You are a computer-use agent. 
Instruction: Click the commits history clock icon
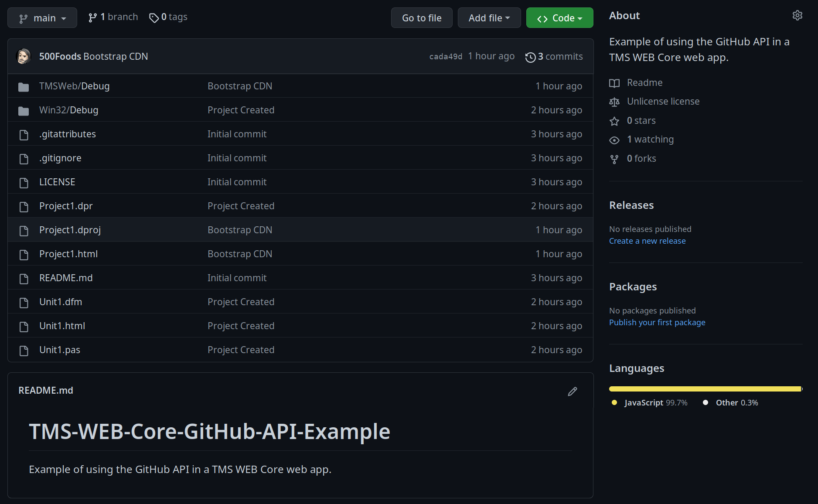pos(530,57)
